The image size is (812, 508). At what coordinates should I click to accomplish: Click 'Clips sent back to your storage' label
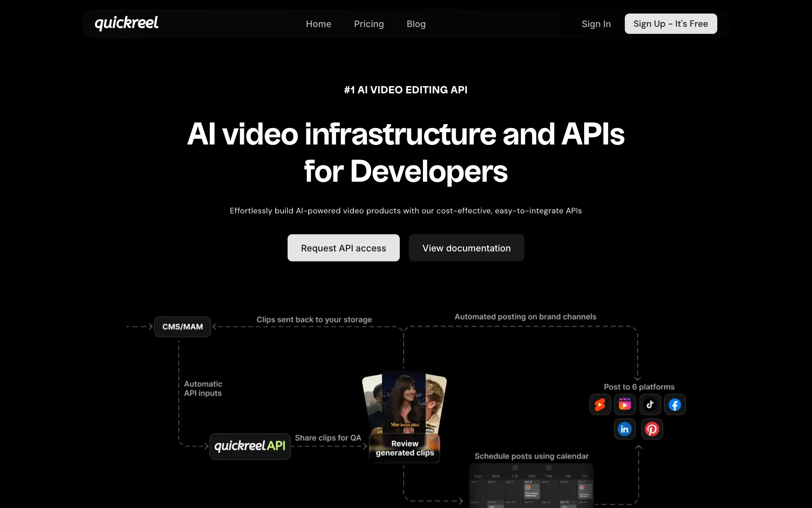(x=314, y=319)
